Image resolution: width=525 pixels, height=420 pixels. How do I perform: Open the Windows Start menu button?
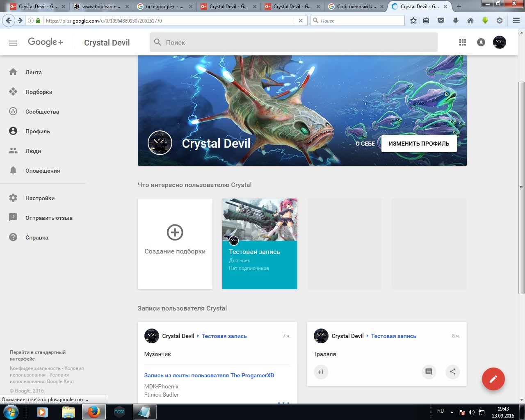pyautogui.click(x=11, y=411)
